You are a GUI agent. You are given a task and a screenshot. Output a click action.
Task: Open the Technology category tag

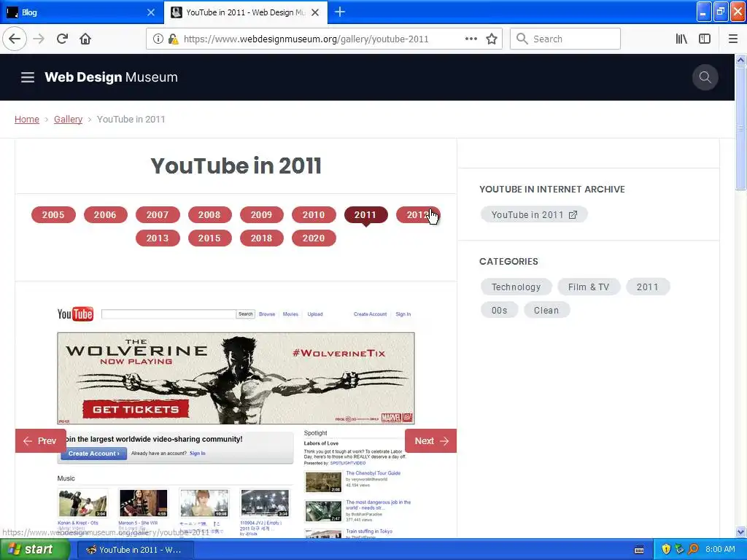(x=516, y=287)
